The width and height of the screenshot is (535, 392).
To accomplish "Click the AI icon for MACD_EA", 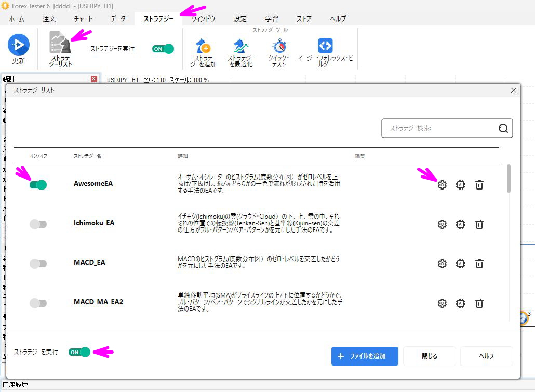I will 460,264.
